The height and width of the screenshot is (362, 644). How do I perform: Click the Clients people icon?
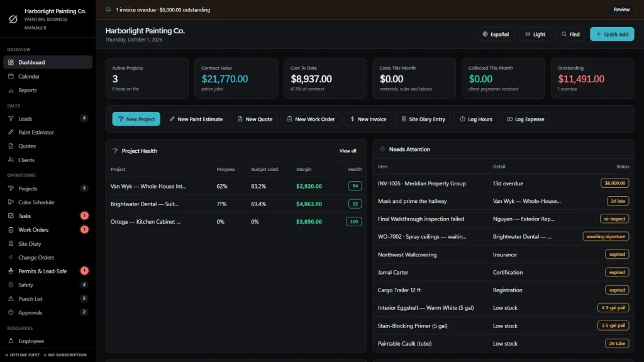11,160
